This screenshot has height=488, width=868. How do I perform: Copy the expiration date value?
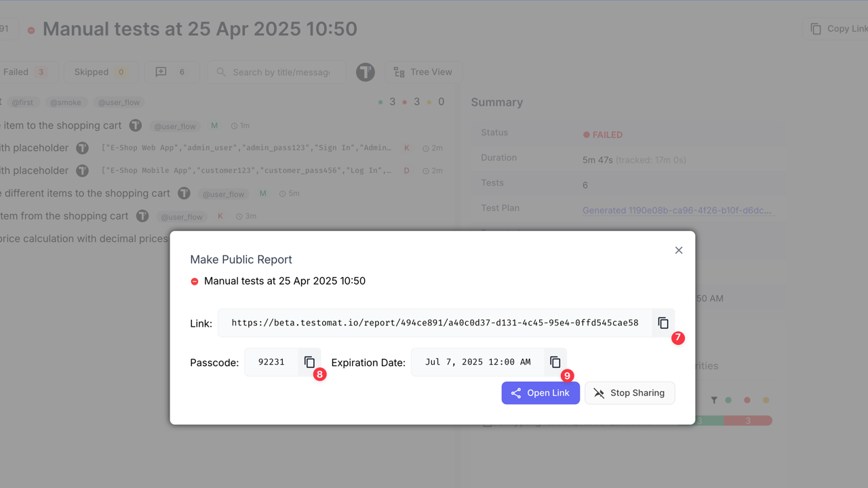(x=555, y=362)
